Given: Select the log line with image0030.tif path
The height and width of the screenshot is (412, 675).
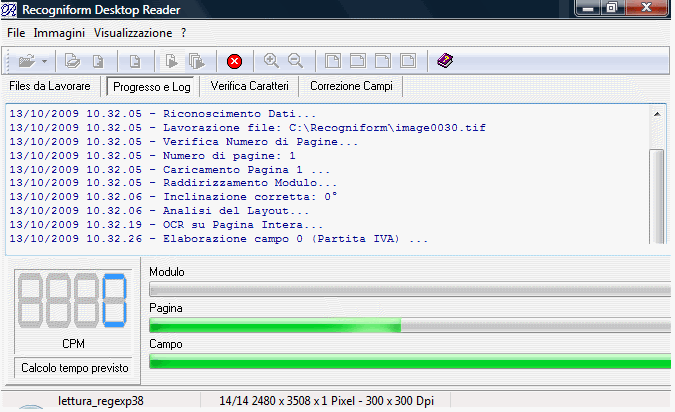Looking at the screenshot, I should (248, 128).
